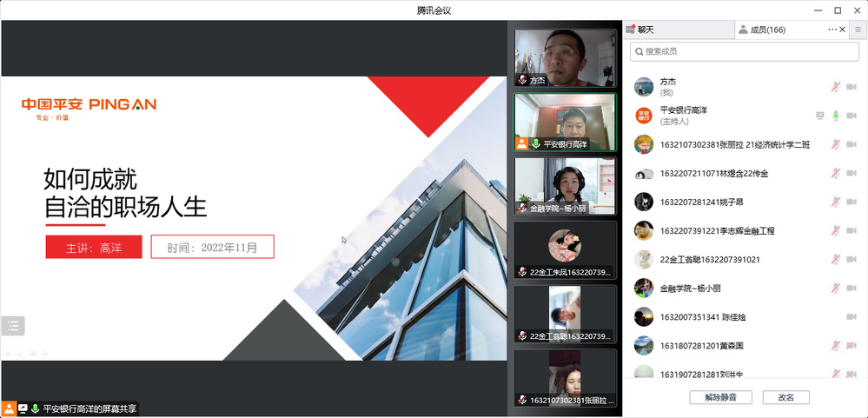Click 姚子昂's muted microphone icon
Image resolution: width=868 pixels, height=418 pixels.
coord(836,202)
